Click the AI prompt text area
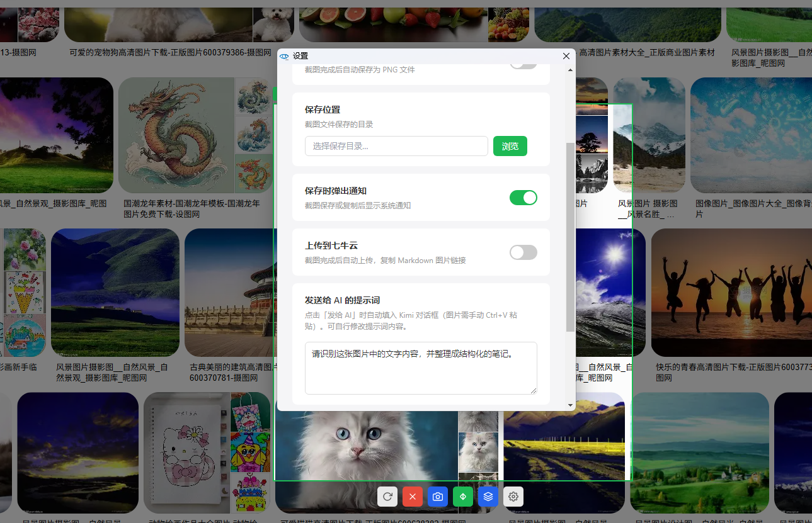 tap(421, 368)
